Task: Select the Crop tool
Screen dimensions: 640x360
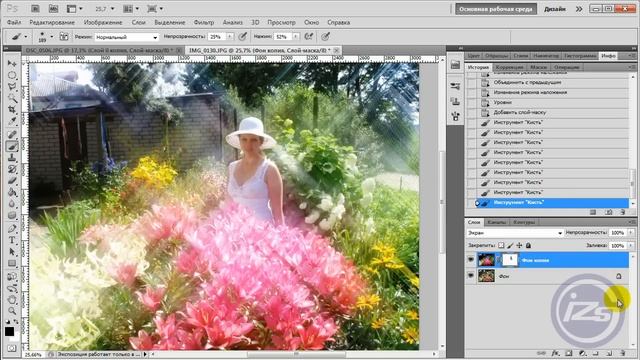Action: click(x=12, y=109)
